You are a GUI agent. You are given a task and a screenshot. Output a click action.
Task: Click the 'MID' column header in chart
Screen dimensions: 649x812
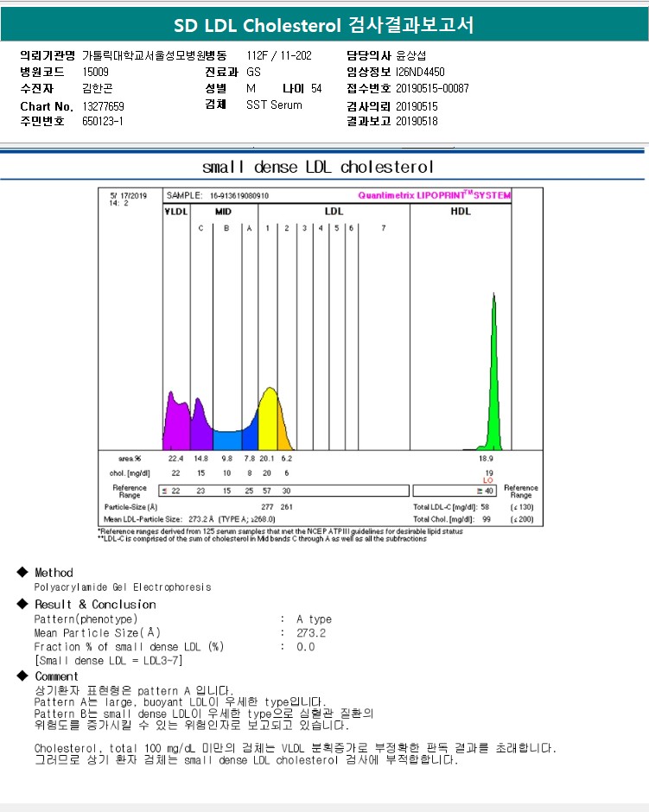tap(223, 212)
